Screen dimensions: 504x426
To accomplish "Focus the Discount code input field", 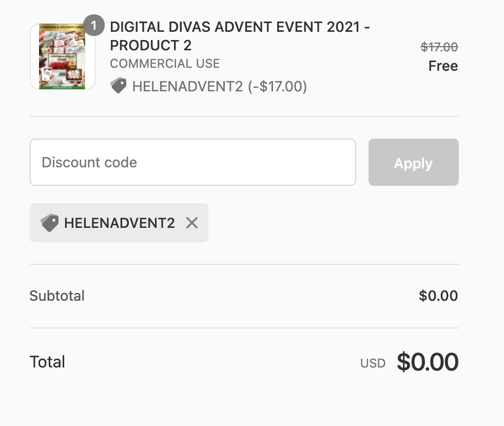I will tap(192, 162).
